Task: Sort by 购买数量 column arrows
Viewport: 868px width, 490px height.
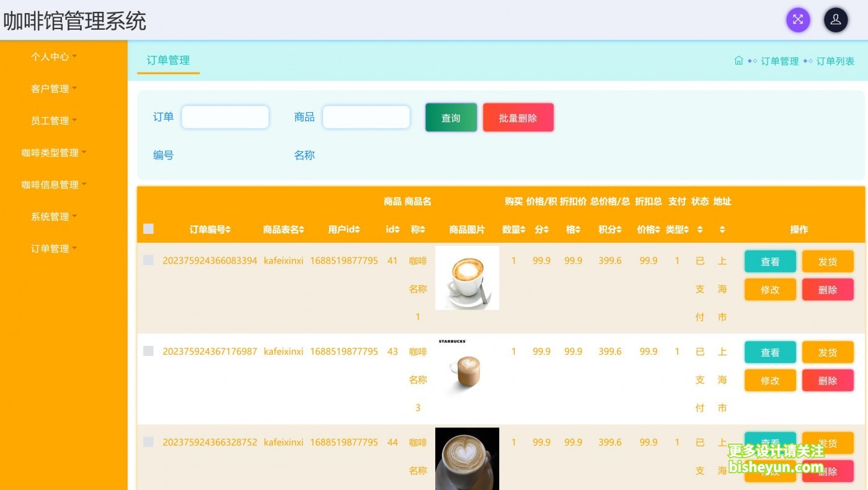Action: (523, 229)
